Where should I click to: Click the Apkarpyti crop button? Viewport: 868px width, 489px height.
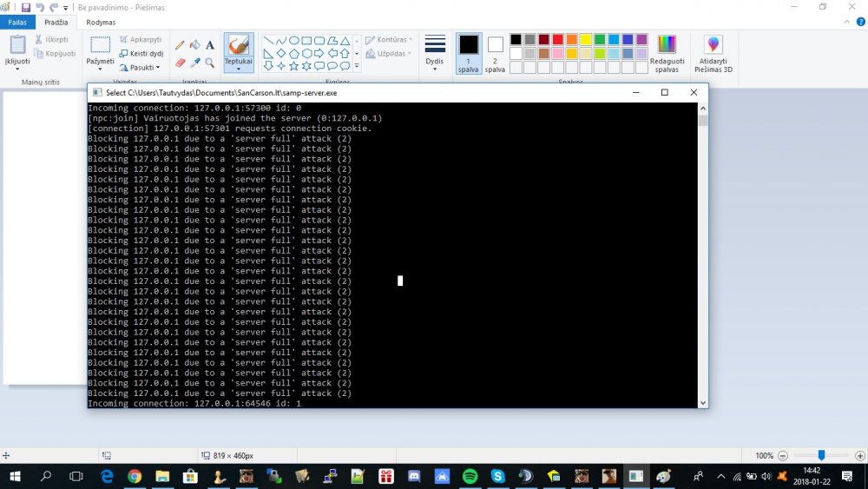141,39
